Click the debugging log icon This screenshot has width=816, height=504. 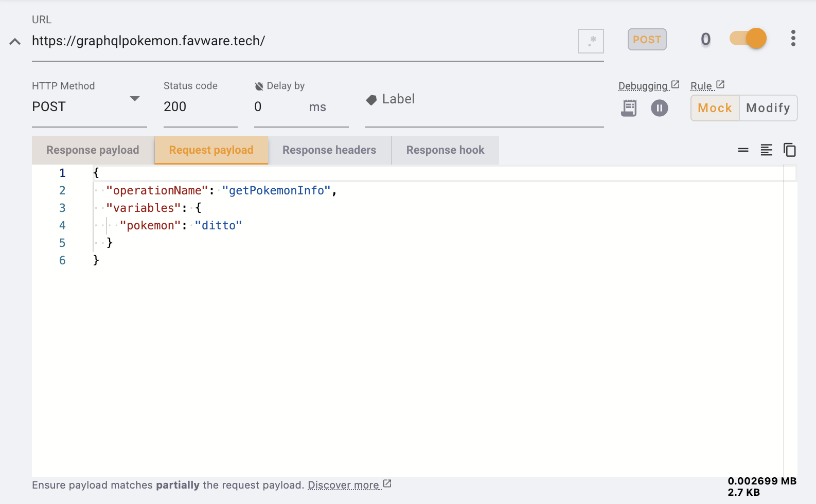click(x=629, y=108)
